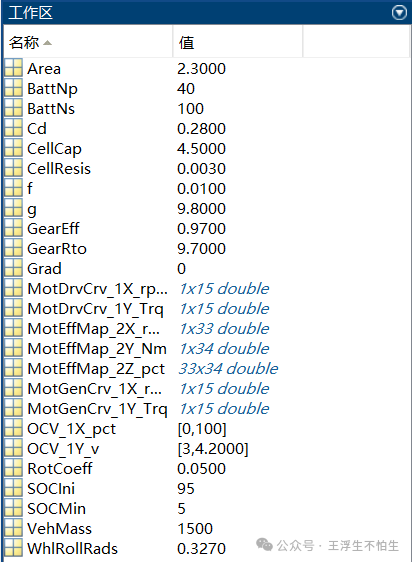Image resolution: width=412 pixels, height=562 pixels.
Task: Click the matrix icon beside variable g
Action: (14, 209)
